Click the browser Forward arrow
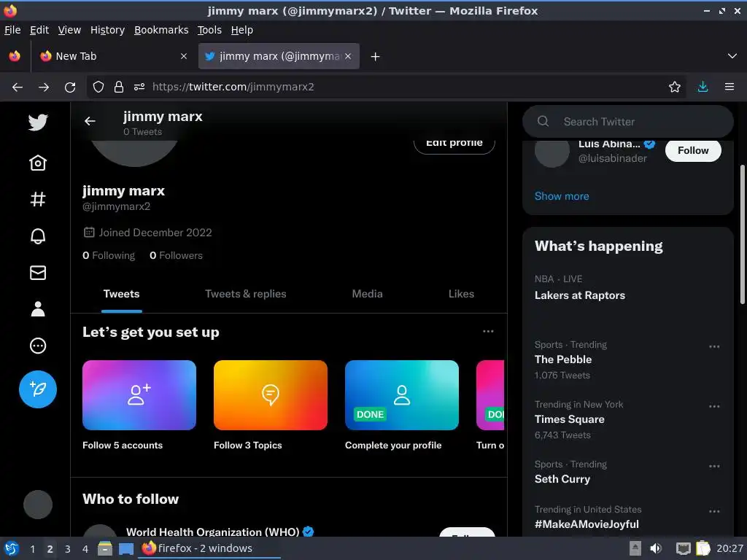Viewport: 747px width, 560px height. pyautogui.click(x=44, y=87)
